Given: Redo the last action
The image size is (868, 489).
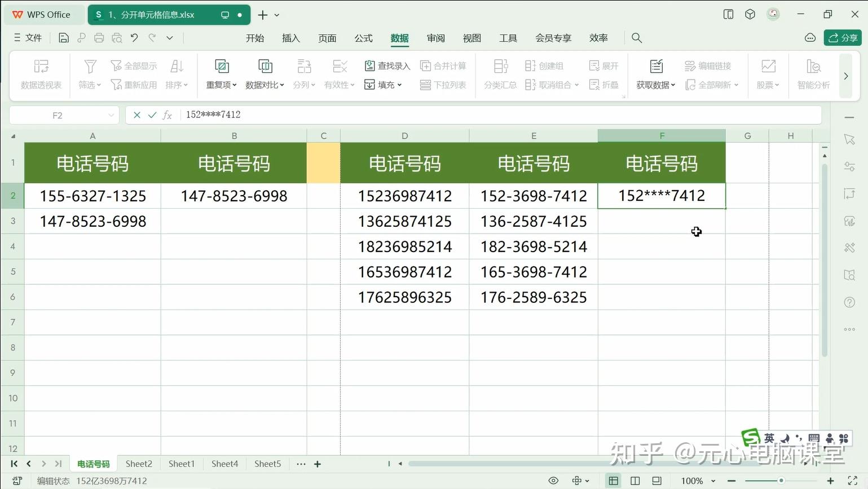Looking at the screenshot, I should click(152, 38).
